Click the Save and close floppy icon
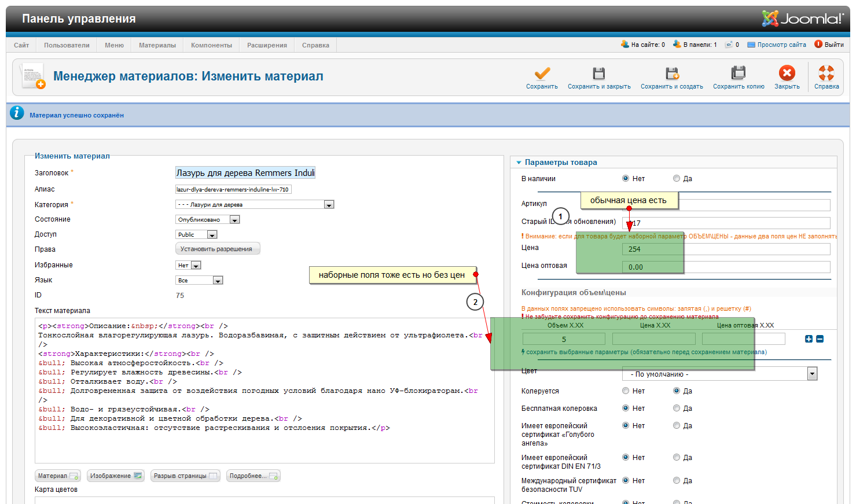 pos(598,73)
